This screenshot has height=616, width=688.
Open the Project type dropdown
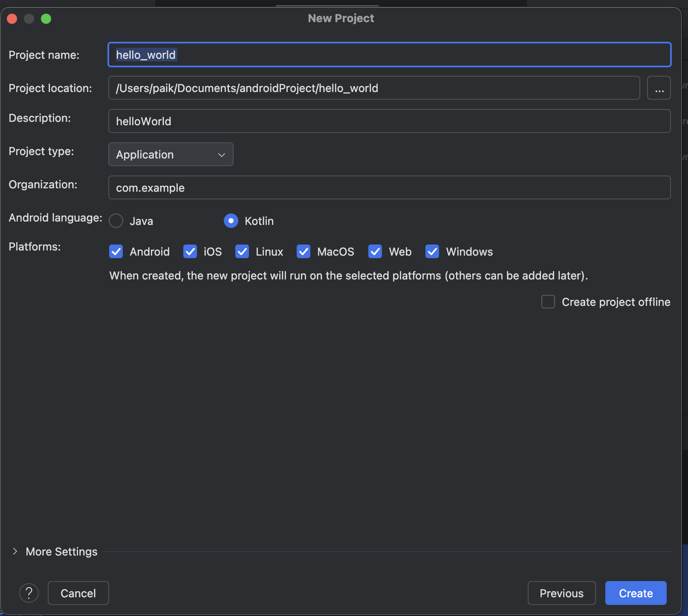coord(171,154)
